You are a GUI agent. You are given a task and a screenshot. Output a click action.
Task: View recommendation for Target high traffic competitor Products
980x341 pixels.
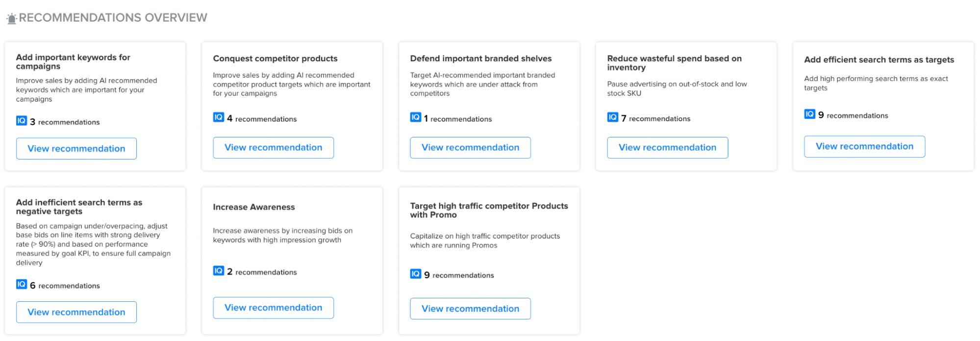(x=471, y=309)
